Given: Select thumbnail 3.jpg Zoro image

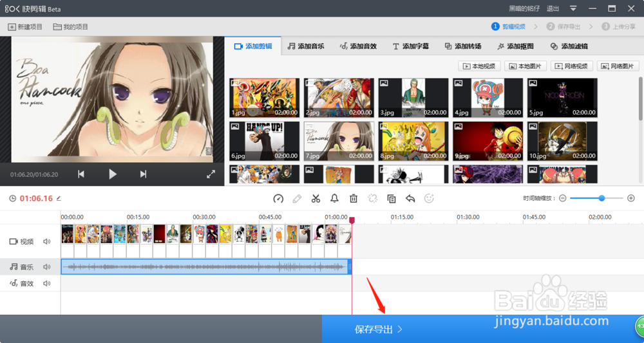Looking at the screenshot, I should click(413, 98).
